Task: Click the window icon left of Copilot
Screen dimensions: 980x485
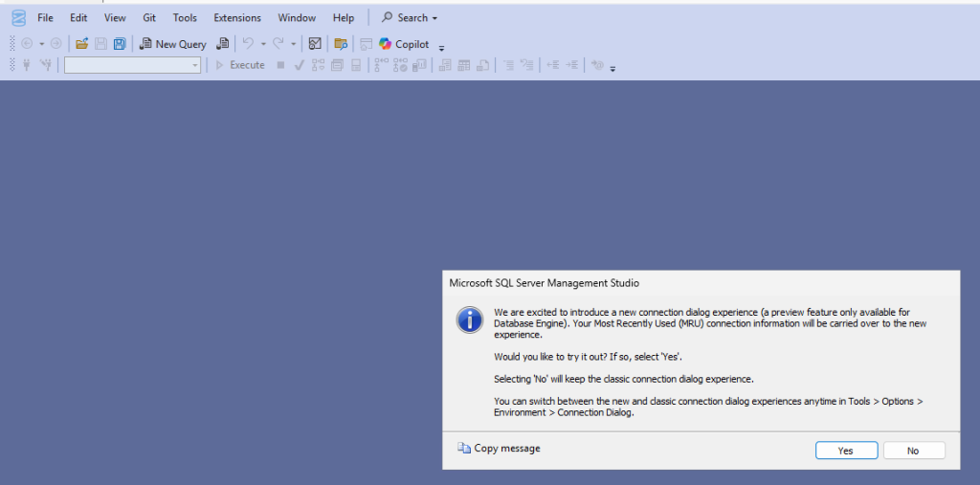Action: (366, 44)
